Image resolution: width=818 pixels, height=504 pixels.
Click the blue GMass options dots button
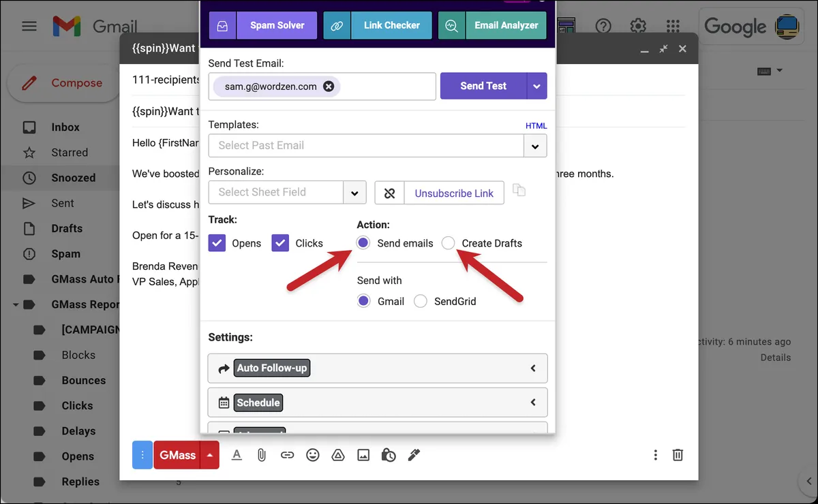(x=142, y=455)
